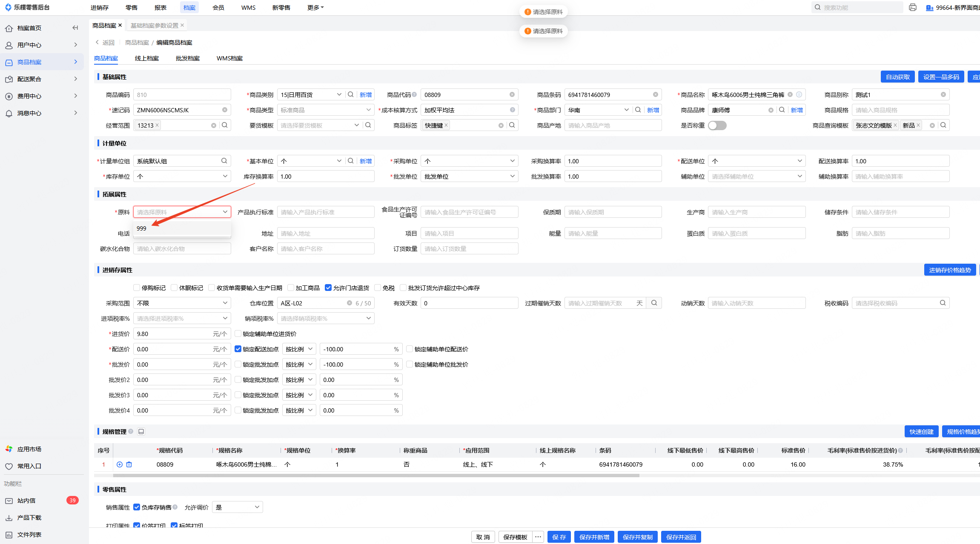Expand the 进项税率% dropdown
The width and height of the screenshot is (980, 544).
tap(182, 318)
